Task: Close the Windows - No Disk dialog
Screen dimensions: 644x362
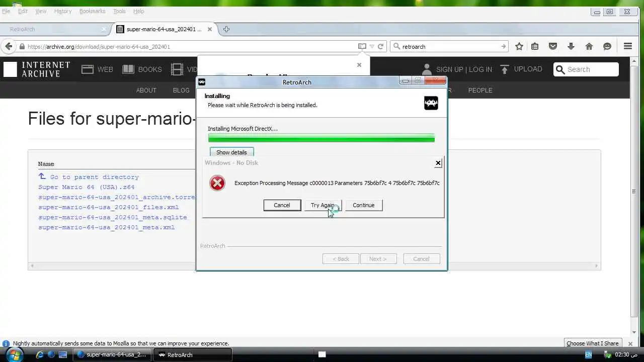Action: pos(438,163)
